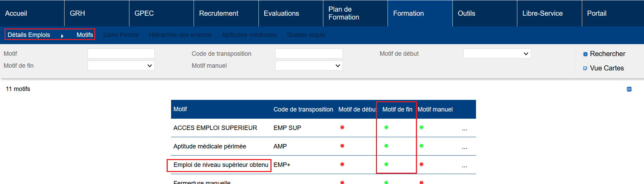
Task: Click the Aptitudes médicales tab
Action: 249,35
